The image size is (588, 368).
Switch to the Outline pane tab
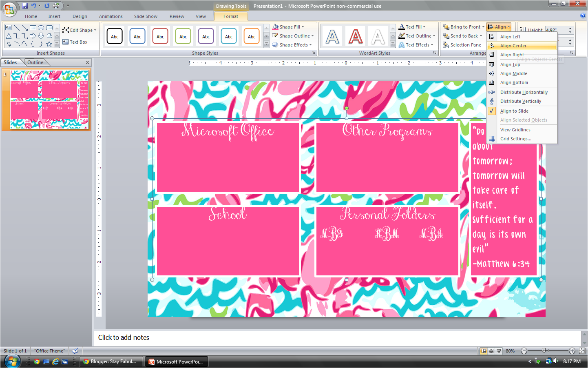point(35,62)
